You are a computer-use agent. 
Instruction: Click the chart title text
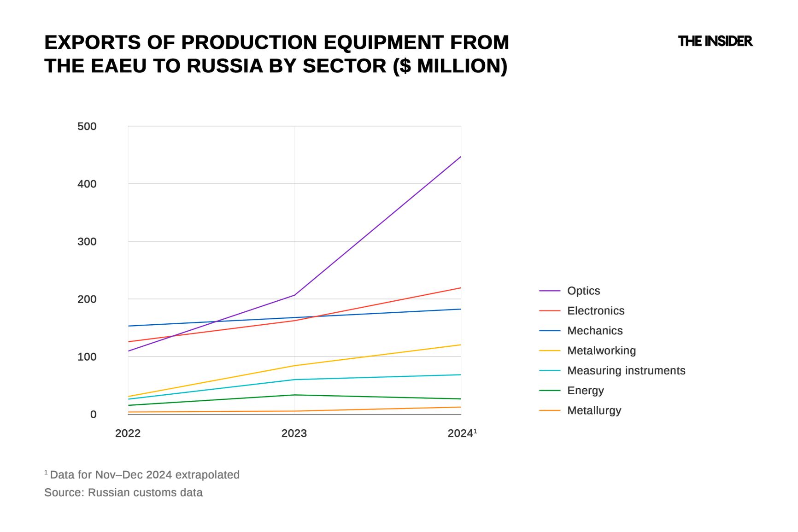[276, 54]
